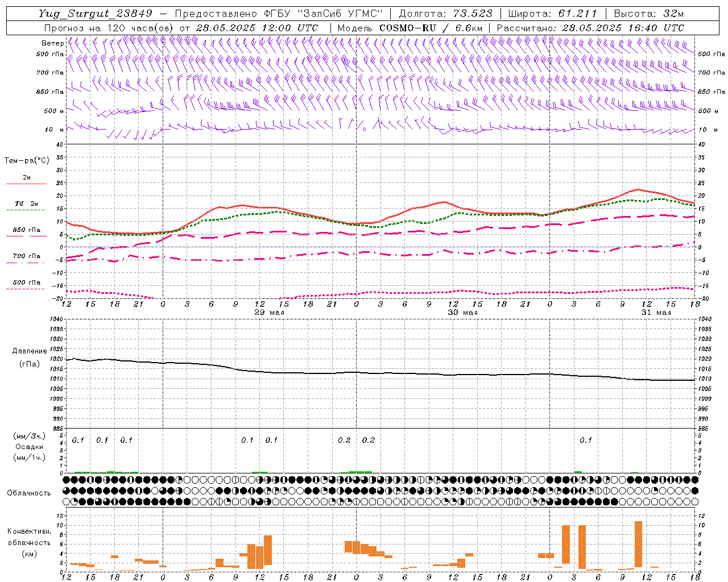
Task: Click the Долгота: 73.523 value
Action: point(446,14)
